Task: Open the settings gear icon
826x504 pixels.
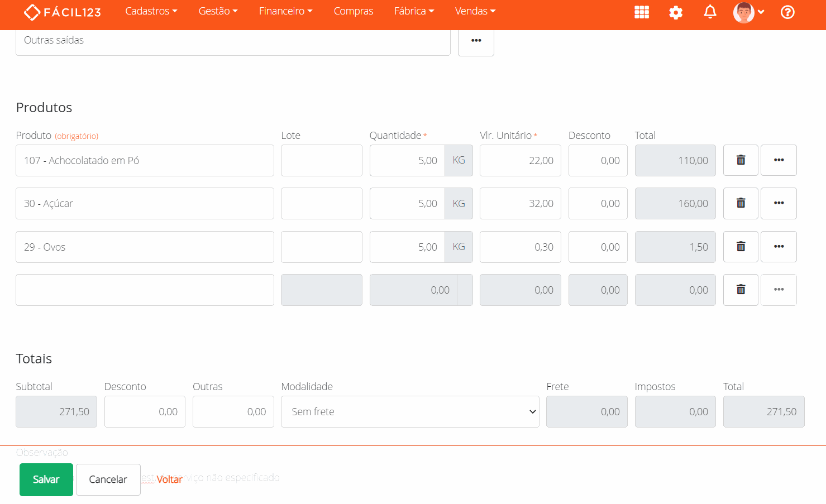Action: point(676,12)
